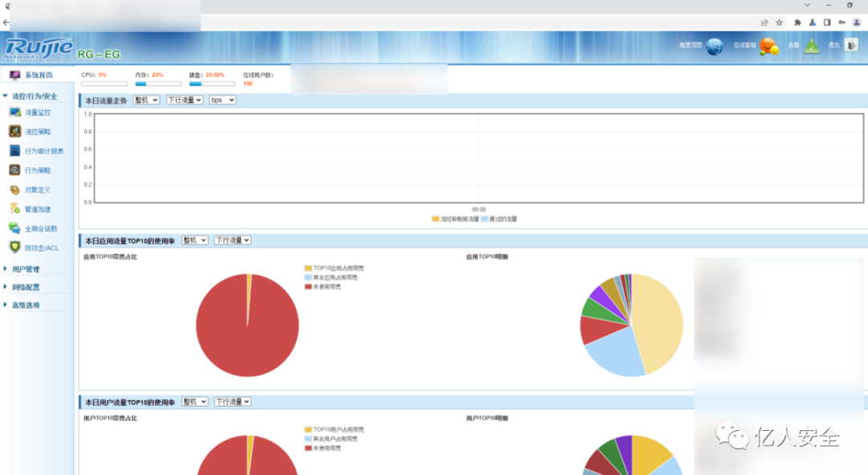Open the browser profile avatar
The image size is (868, 475).
click(857, 23)
